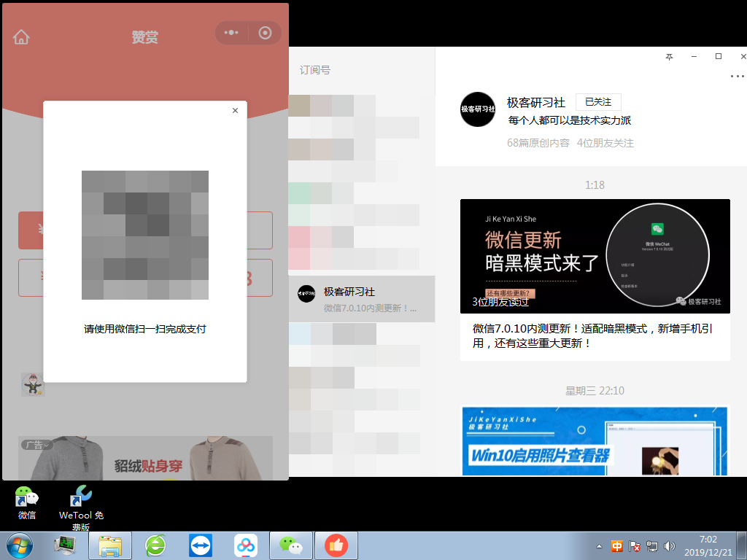Click the user avatar in the mini program
747x560 pixels.
33,384
